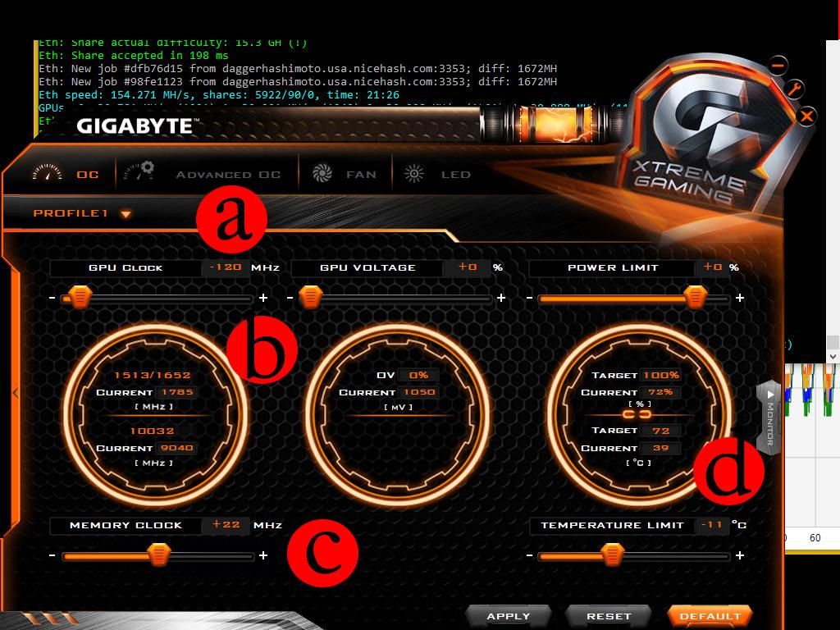This screenshot has width=840, height=630.
Task: Click the Memory Clock slider handle
Action: click(x=158, y=555)
